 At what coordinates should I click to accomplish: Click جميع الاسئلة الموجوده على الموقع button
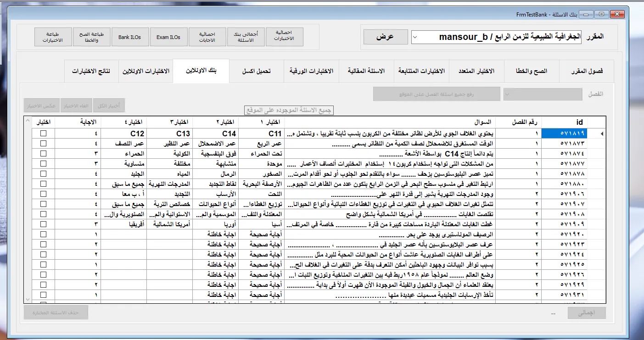(x=289, y=111)
